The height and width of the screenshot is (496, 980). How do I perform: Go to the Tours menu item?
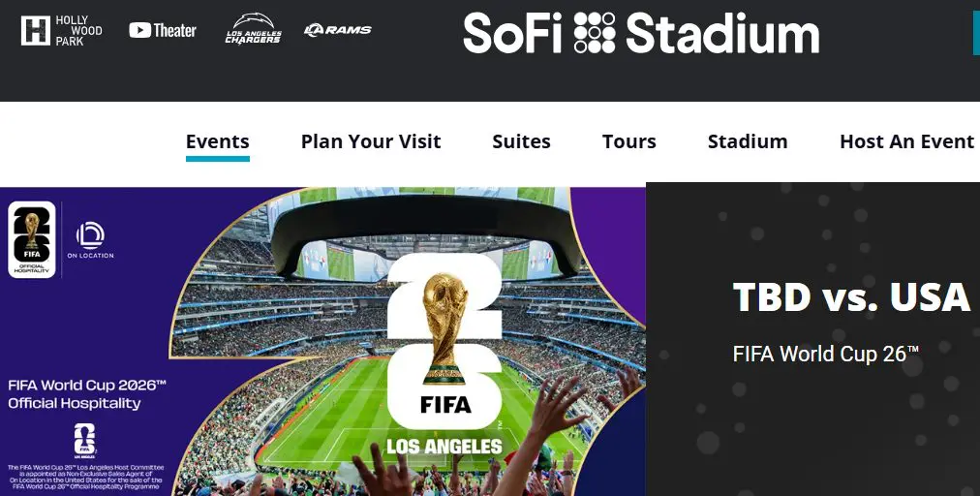point(628,141)
